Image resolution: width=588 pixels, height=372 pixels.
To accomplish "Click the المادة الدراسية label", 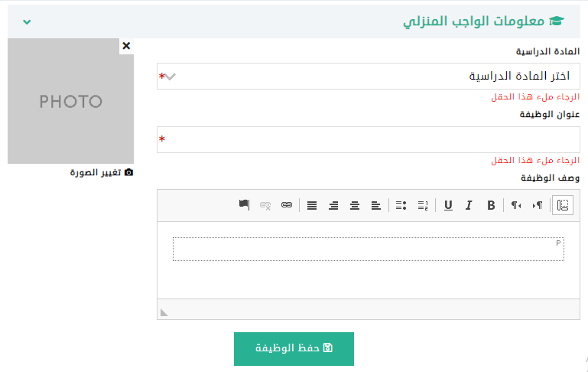I will [x=548, y=51].
